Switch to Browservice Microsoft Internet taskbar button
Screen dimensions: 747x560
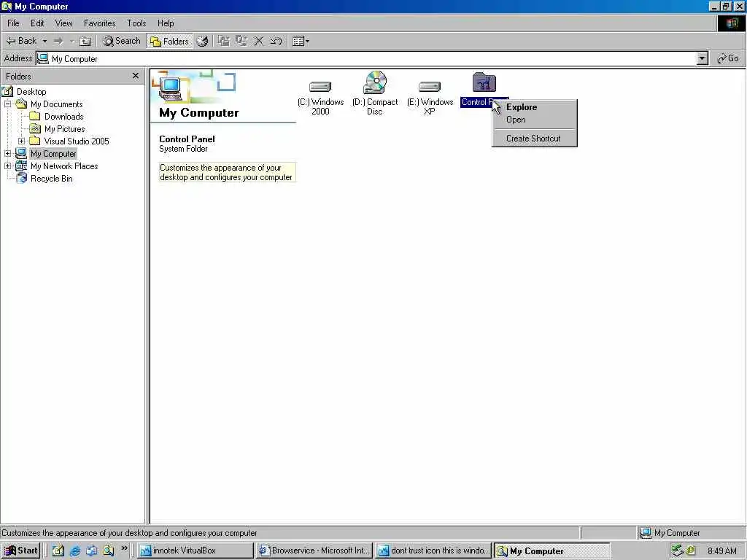point(314,551)
